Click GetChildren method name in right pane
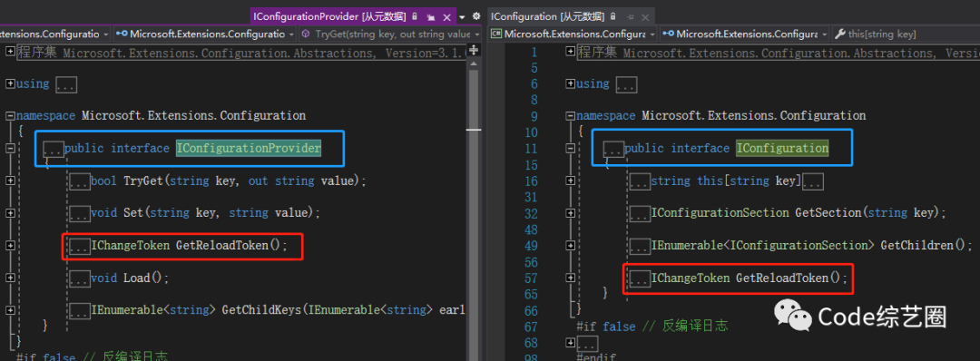This screenshot has width=980, height=361. coord(916,246)
